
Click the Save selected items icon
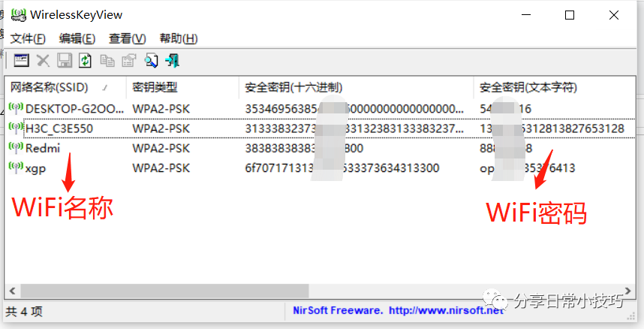[x=65, y=60]
